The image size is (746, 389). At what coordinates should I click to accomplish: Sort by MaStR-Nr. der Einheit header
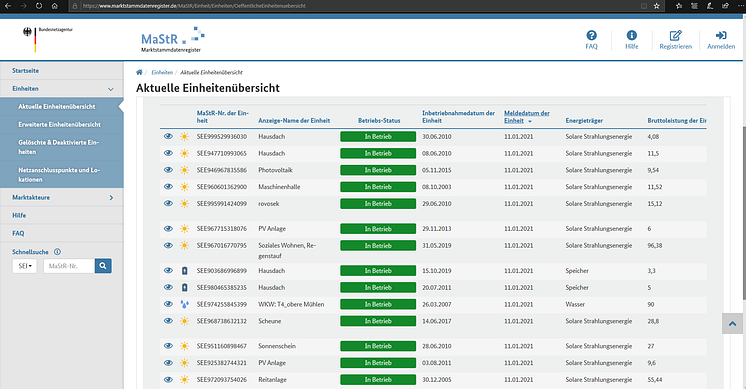223,117
